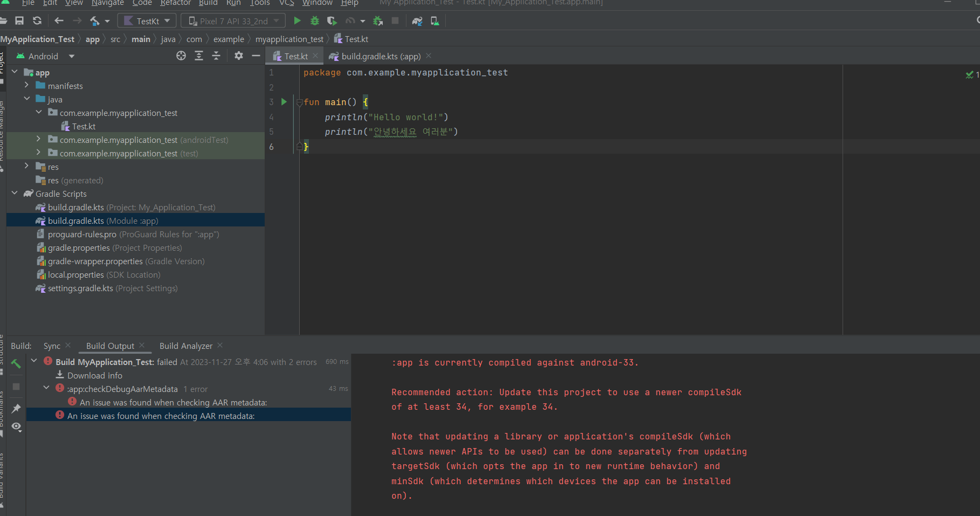Click MyApplication_Test breadcrumb root
This screenshot has height=516, width=980.
click(x=38, y=39)
